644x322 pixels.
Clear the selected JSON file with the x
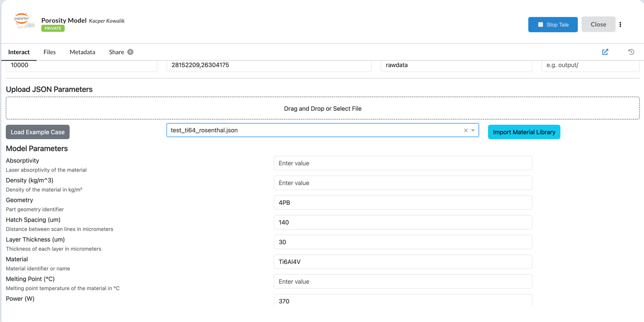[466, 130]
